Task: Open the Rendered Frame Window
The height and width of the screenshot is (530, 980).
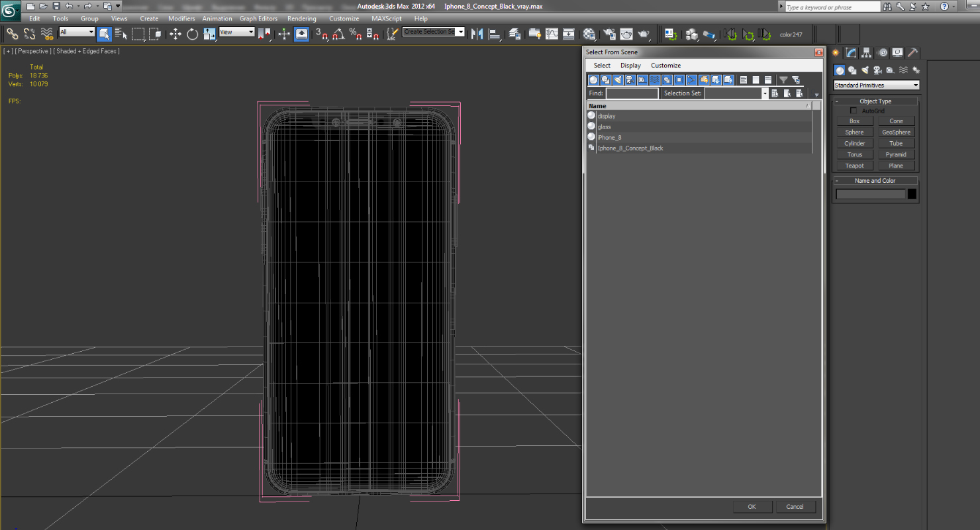Action: coord(626,34)
